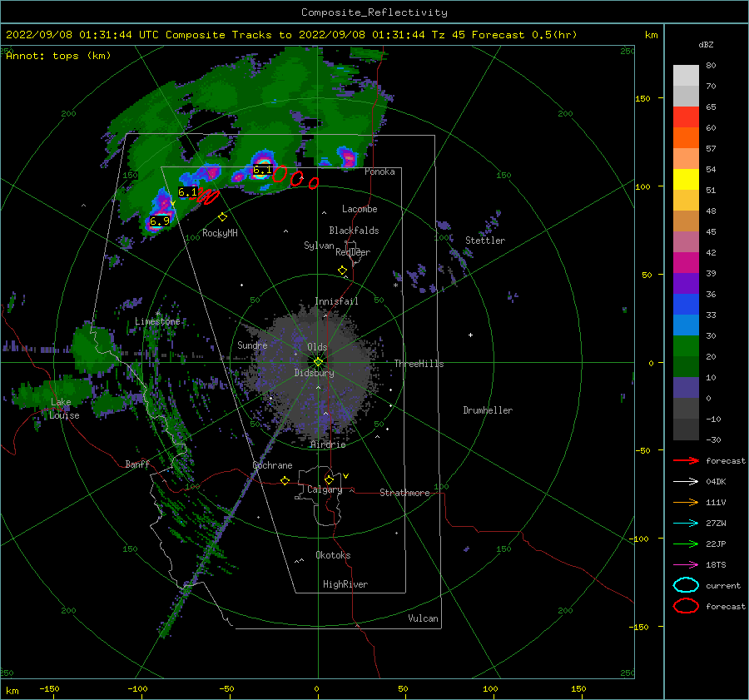Screen dimensions: 749x700
Task: Select the Olds label near radar center
Action: 317,347
